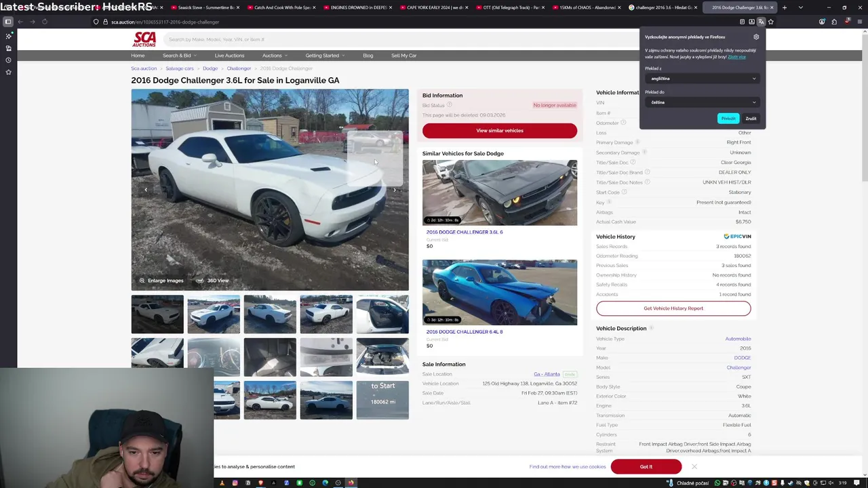Click the Instagram icon in taskbar
868x488 pixels.
pyautogui.click(x=235, y=483)
